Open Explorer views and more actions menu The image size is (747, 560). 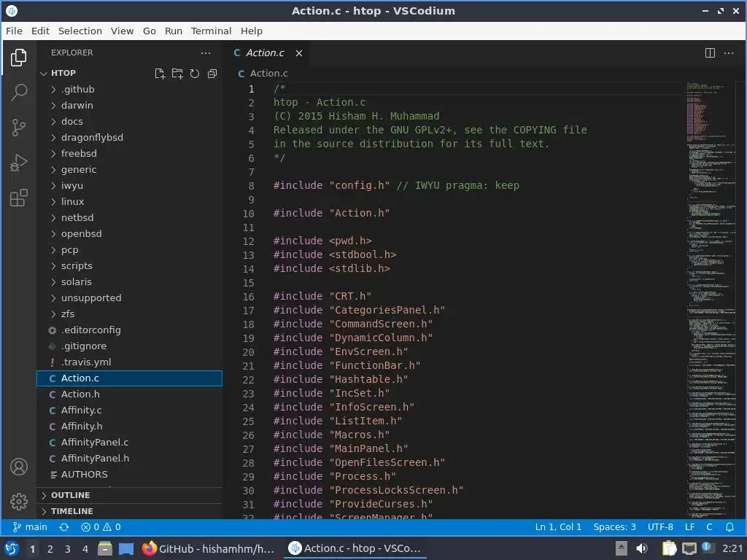tap(205, 52)
